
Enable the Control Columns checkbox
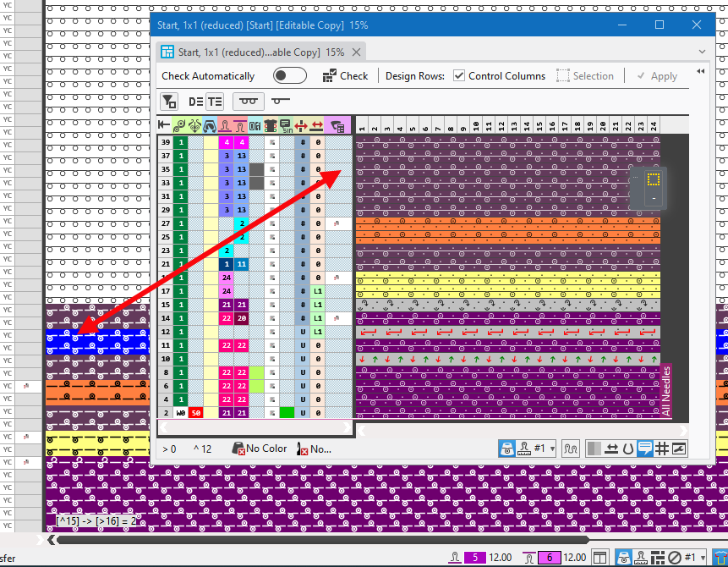[459, 76]
